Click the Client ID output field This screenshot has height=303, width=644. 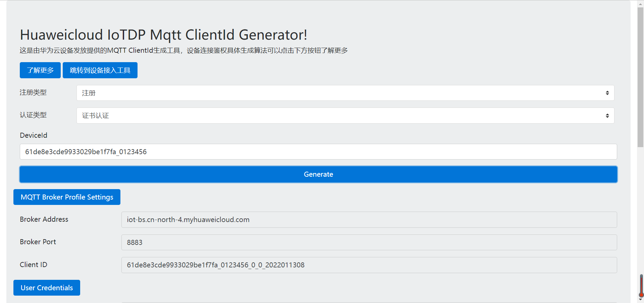[x=369, y=265]
